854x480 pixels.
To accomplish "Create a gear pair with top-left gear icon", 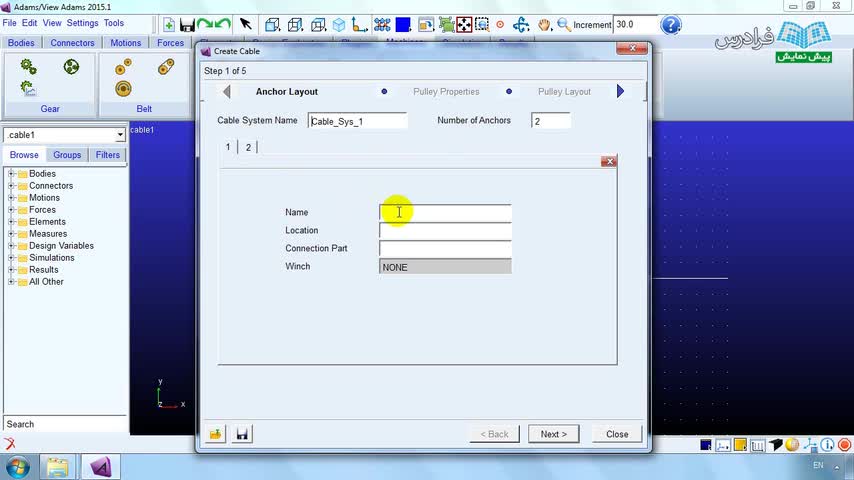I will tap(28, 67).
